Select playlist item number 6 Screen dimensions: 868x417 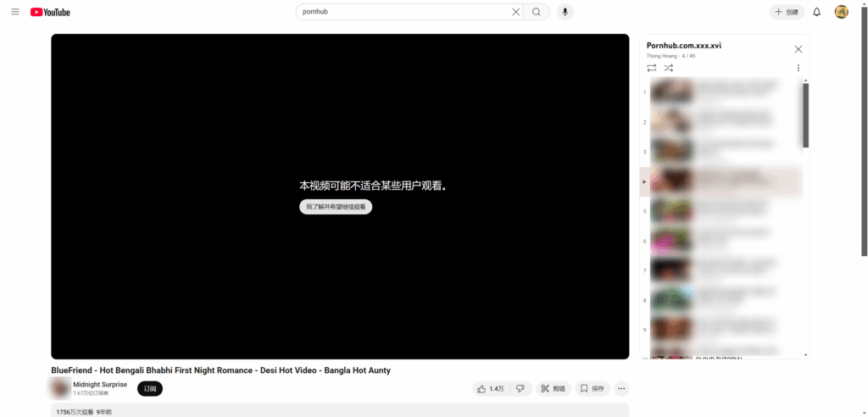[721, 241]
